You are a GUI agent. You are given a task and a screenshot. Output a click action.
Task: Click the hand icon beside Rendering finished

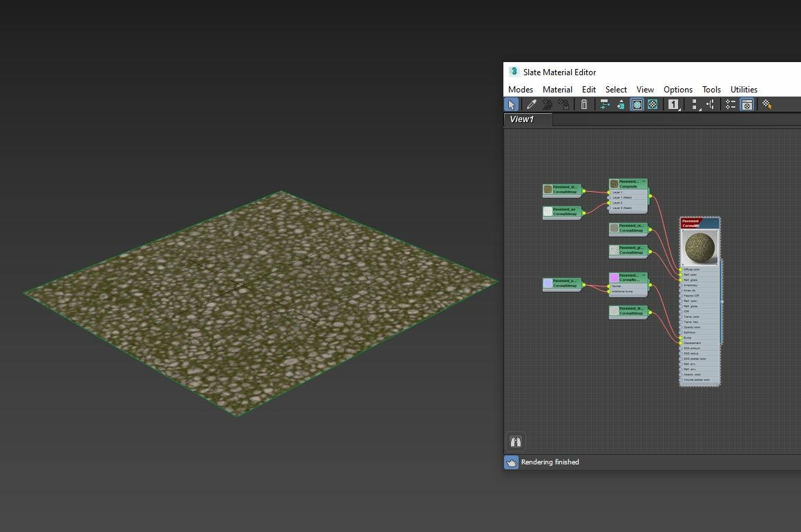click(511, 462)
